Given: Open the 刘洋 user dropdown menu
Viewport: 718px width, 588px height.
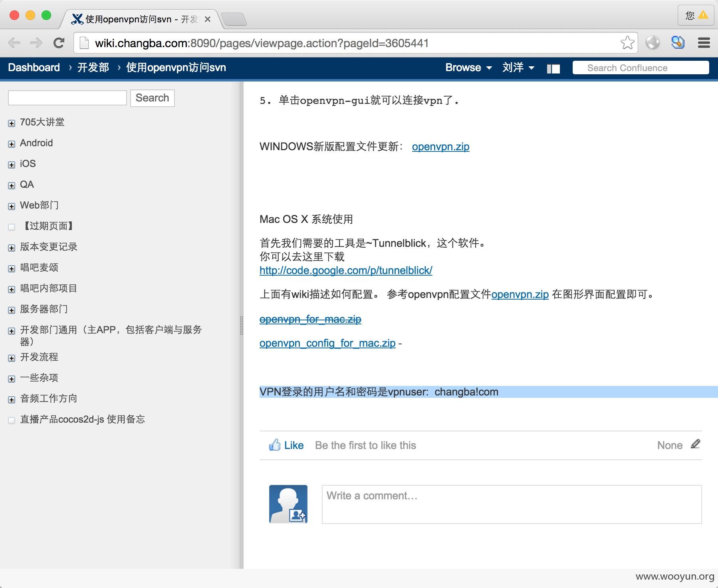Looking at the screenshot, I should 518,68.
